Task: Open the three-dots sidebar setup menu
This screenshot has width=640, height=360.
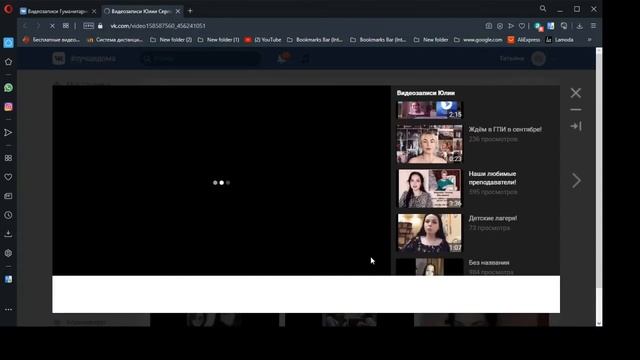Action: point(8,310)
